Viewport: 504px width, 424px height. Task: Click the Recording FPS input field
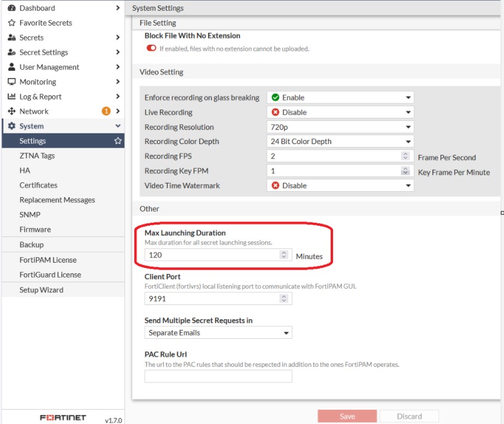point(340,156)
